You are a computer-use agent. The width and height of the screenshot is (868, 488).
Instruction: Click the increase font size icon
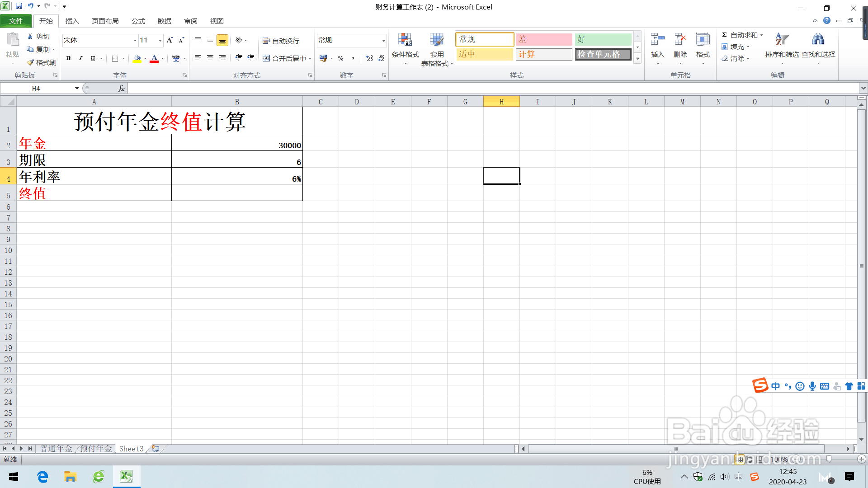[x=170, y=40]
